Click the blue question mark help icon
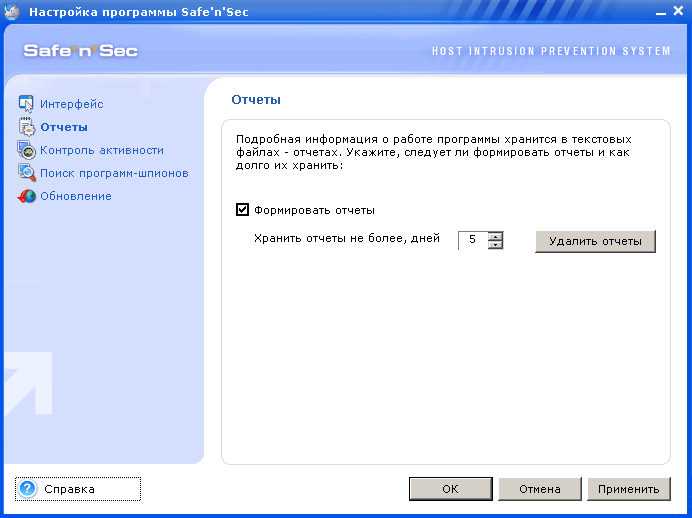The image size is (692, 518). click(x=27, y=488)
